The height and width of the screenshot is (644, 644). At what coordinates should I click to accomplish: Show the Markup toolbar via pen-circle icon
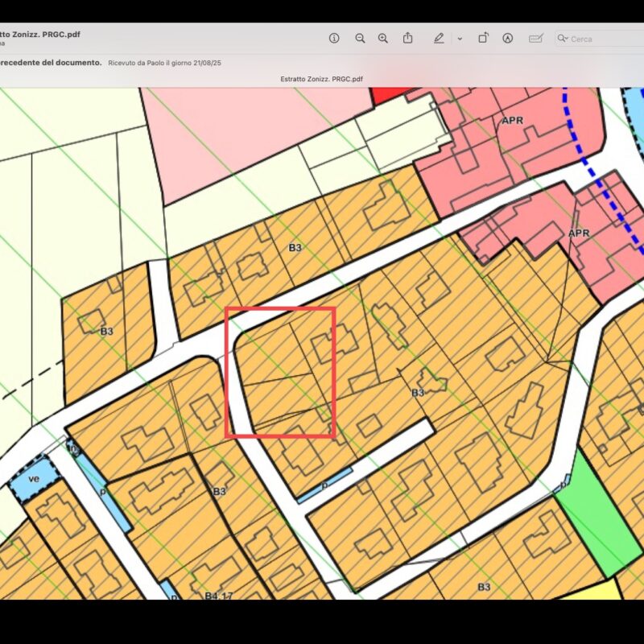507,38
